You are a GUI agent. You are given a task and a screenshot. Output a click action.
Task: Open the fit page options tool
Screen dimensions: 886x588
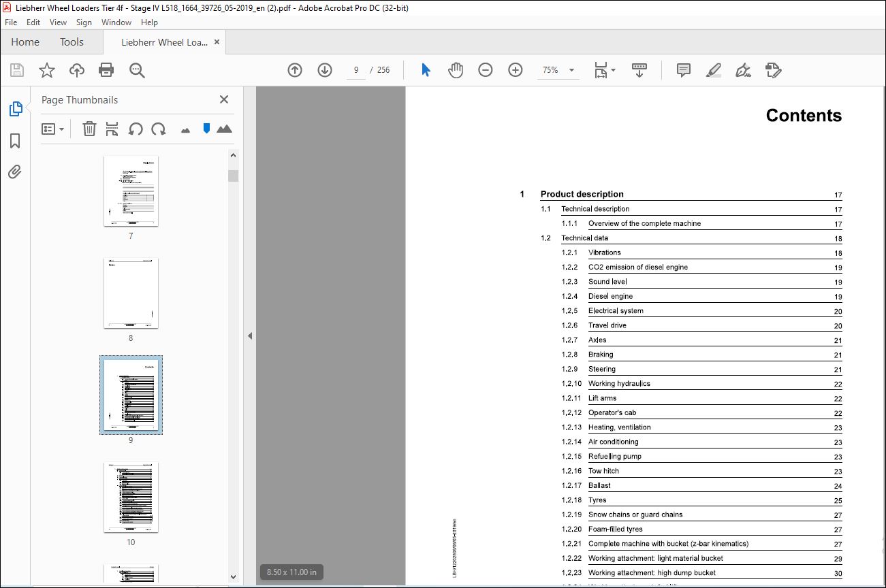point(604,70)
